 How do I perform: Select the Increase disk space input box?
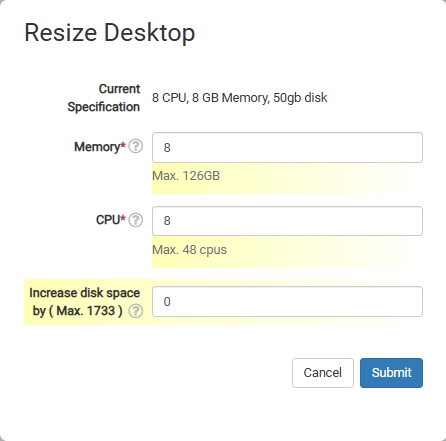click(287, 302)
